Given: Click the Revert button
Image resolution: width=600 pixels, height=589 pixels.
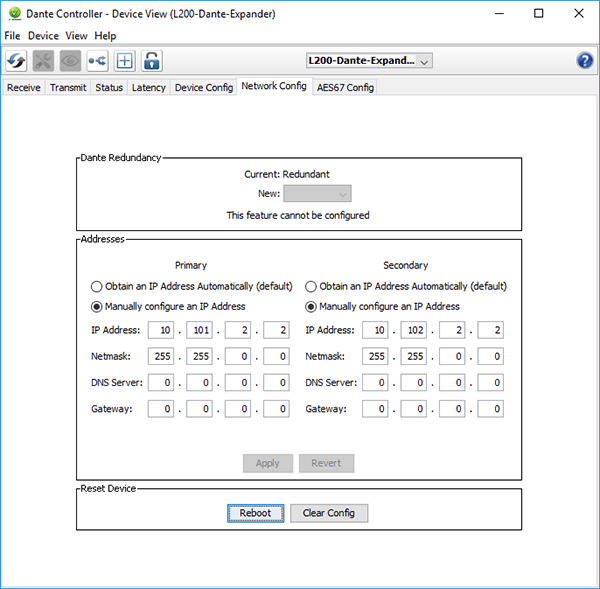Looking at the screenshot, I should point(326,463).
